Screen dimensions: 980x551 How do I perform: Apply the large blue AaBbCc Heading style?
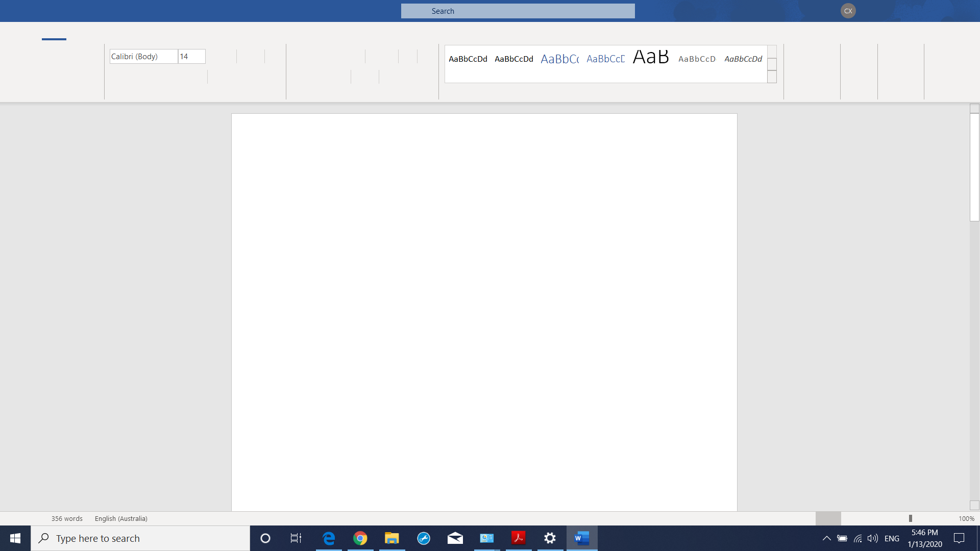click(x=559, y=59)
